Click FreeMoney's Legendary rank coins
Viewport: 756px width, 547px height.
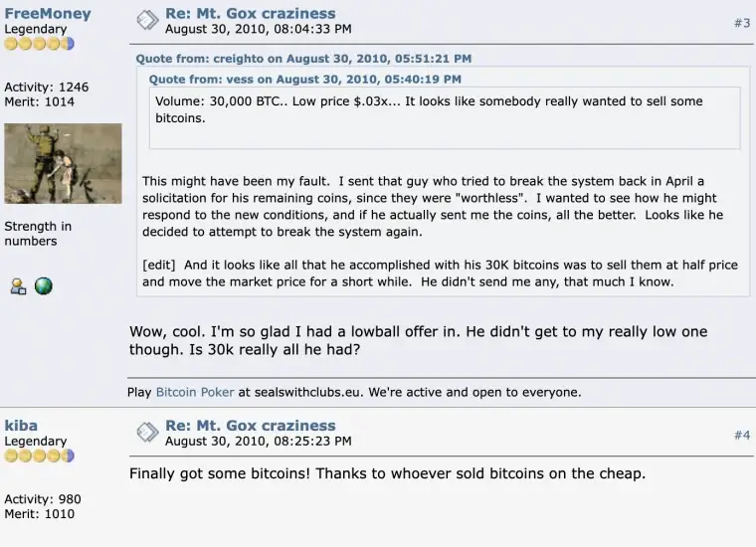tap(39, 44)
